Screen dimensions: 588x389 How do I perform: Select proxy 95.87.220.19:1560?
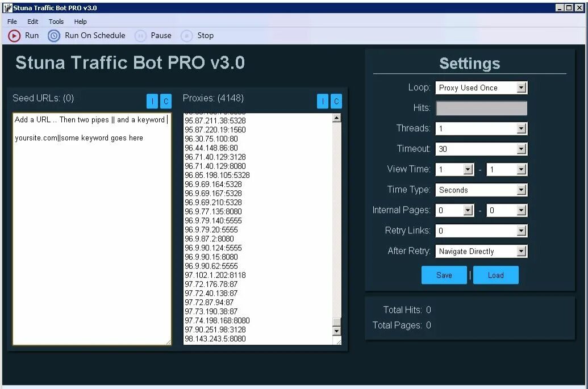click(x=215, y=129)
